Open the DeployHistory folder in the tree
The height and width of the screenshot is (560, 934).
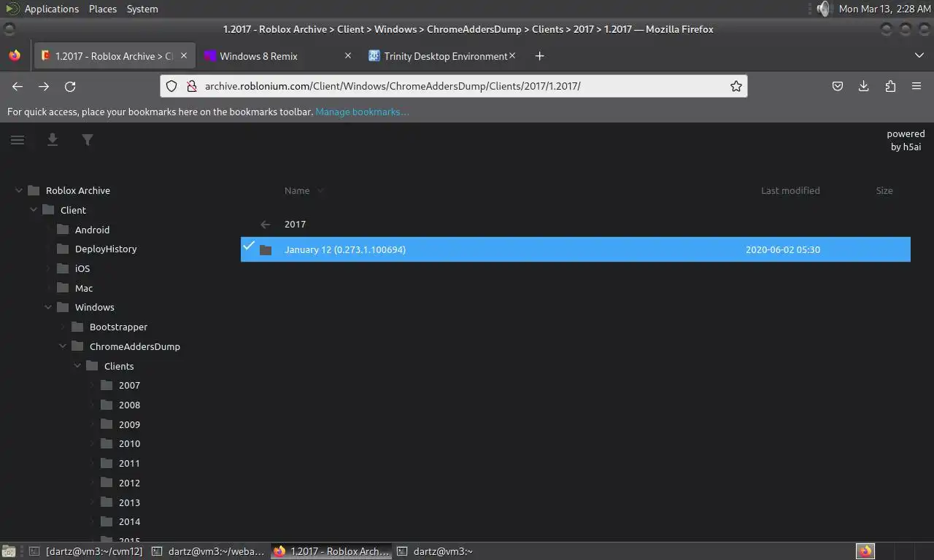(106, 249)
